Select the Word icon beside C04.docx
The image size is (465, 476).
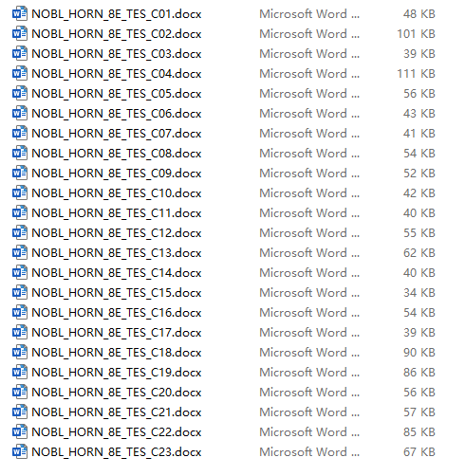point(20,74)
